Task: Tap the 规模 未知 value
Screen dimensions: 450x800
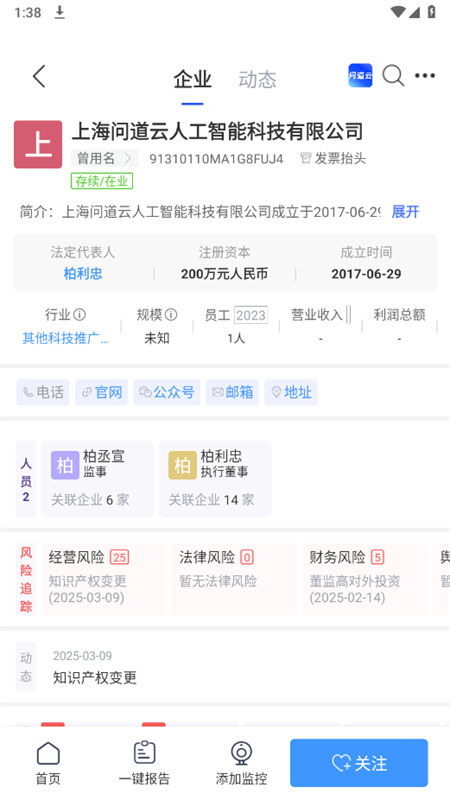Action: pyautogui.click(x=157, y=338)
